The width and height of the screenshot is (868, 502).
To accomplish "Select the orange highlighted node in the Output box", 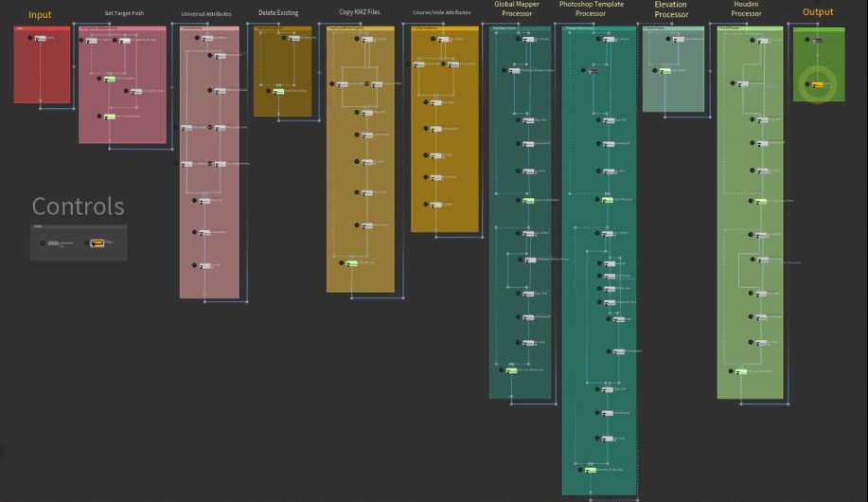I will click(x=818, y=84).
